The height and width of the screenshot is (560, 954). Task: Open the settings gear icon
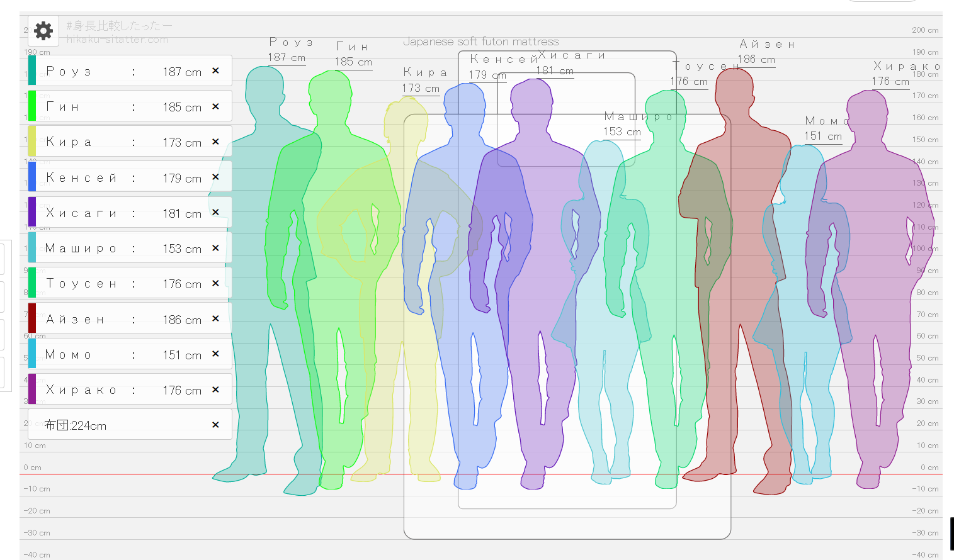click(x=43, y=30)
